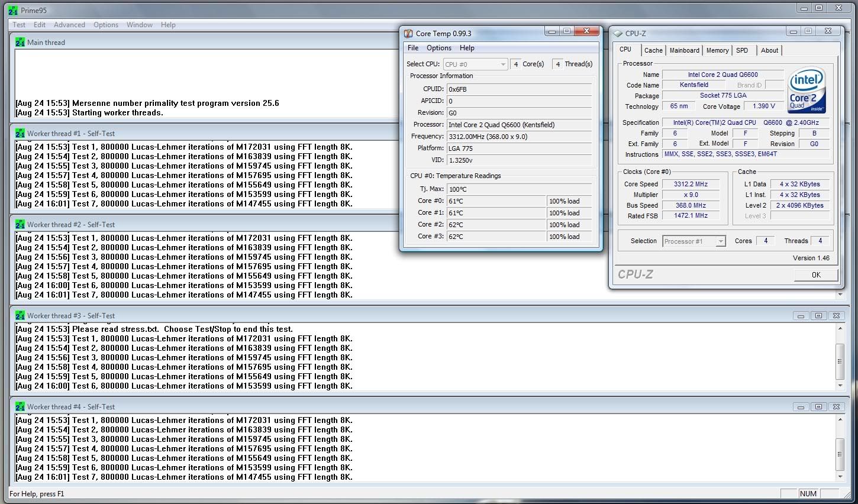Open the SPD tab in CPU-Z
Viewport: 858px width, 504px height.
(x=742, y=50)
